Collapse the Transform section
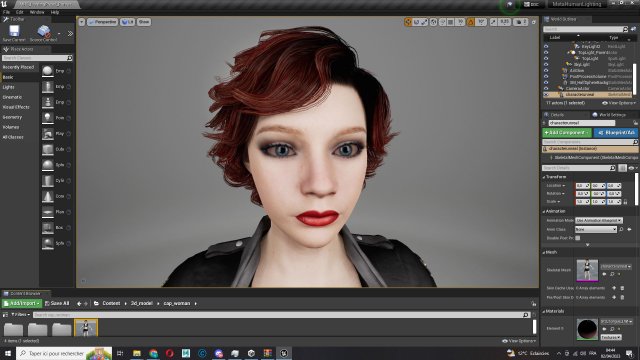Viewport: 640px width, 360px height. point(544,177)
